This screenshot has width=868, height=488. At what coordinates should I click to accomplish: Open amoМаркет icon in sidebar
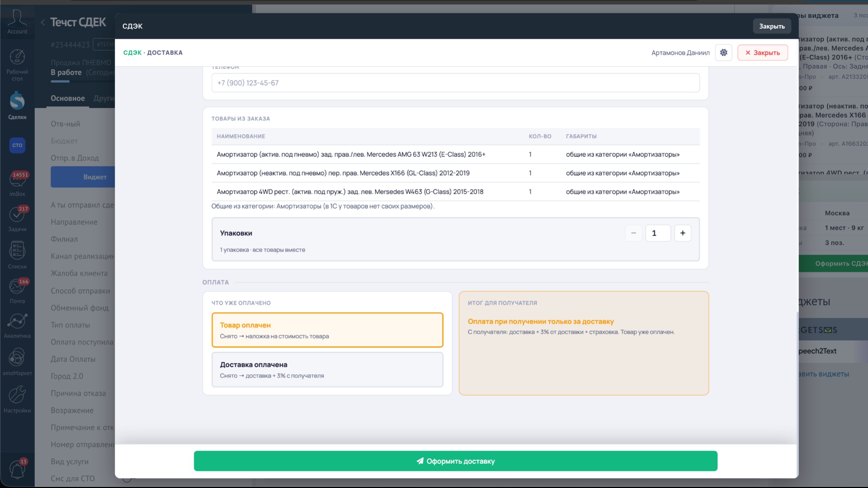[17, 362]
